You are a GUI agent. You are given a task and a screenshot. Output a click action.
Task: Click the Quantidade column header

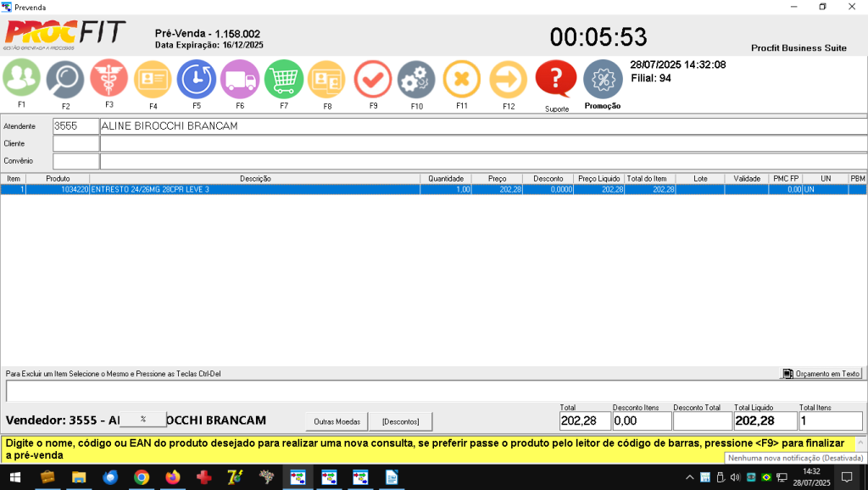(x=446, y=179)
